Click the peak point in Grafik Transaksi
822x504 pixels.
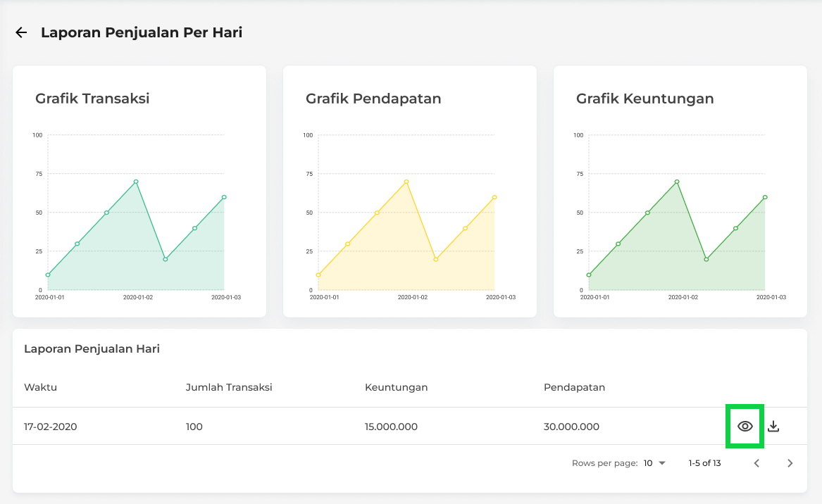coord(136,182)
